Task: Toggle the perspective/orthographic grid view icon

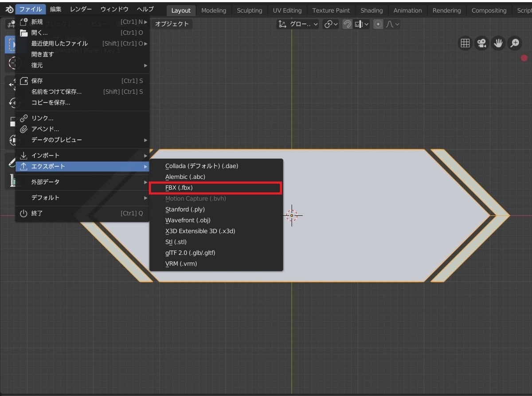Action: tap(465, 43)
